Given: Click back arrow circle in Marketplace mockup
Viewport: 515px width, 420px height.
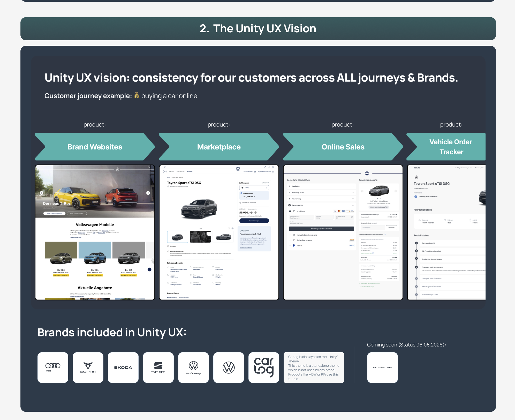Looking at the screenshot, I should pos(165,172).
